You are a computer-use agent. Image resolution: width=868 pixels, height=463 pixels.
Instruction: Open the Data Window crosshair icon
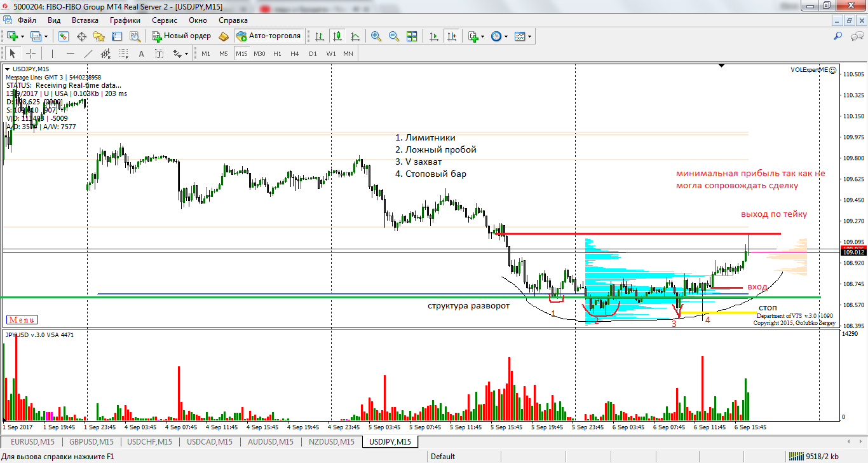(81, 36)
